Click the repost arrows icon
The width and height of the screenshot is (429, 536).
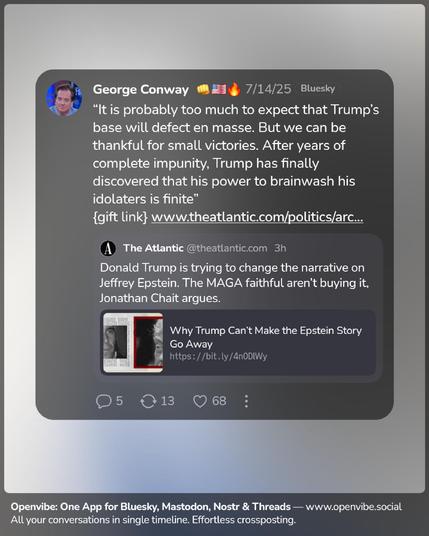tap(148, 401)
